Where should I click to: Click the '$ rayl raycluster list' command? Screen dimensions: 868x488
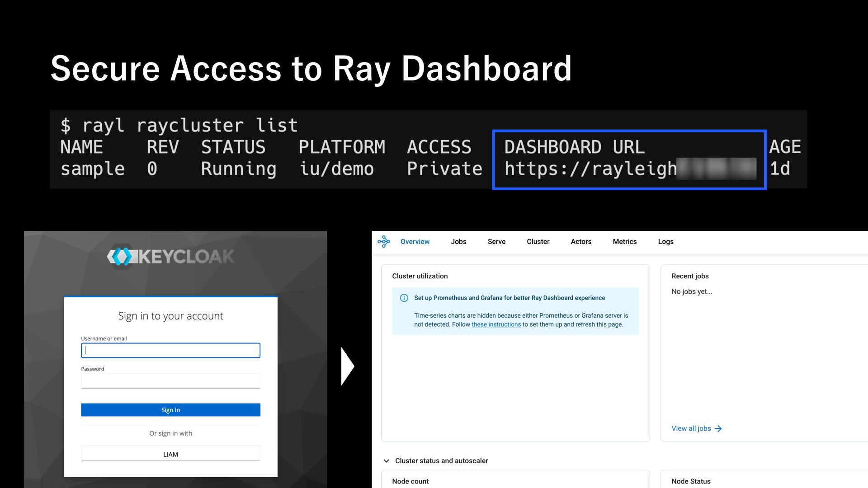(179, 126)
